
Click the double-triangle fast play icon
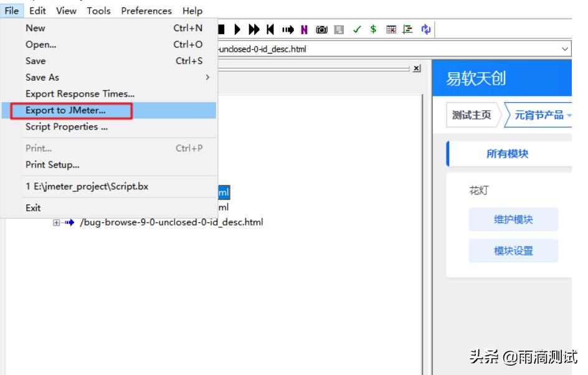[x=254, y=29]
